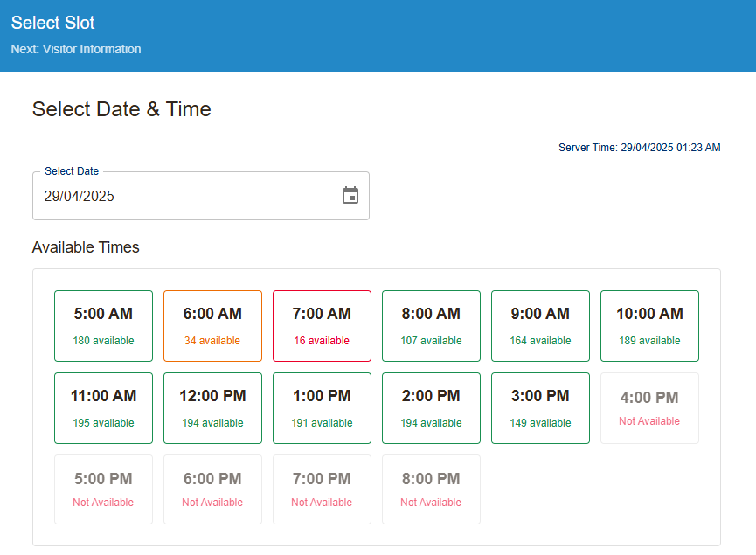Select the 3:00 PM slot with 149 available
The image size is (756, 555).
[x=540, y=407]
